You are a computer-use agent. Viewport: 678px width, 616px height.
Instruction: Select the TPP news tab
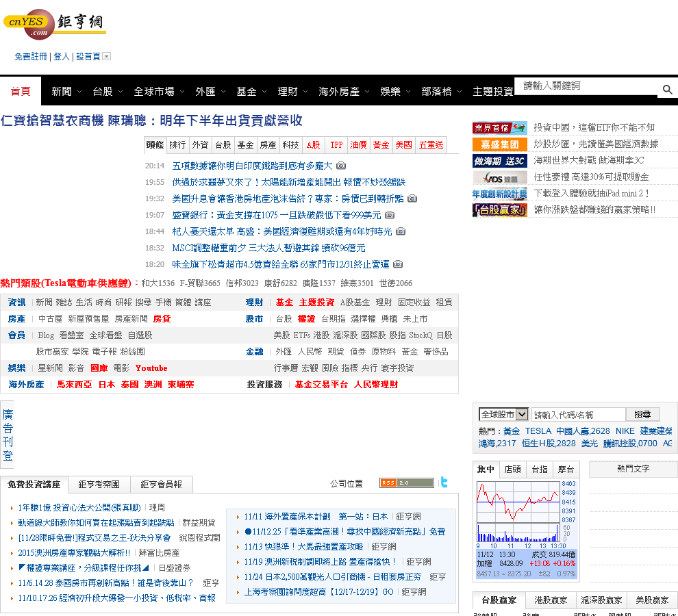[x=336, y=145]
